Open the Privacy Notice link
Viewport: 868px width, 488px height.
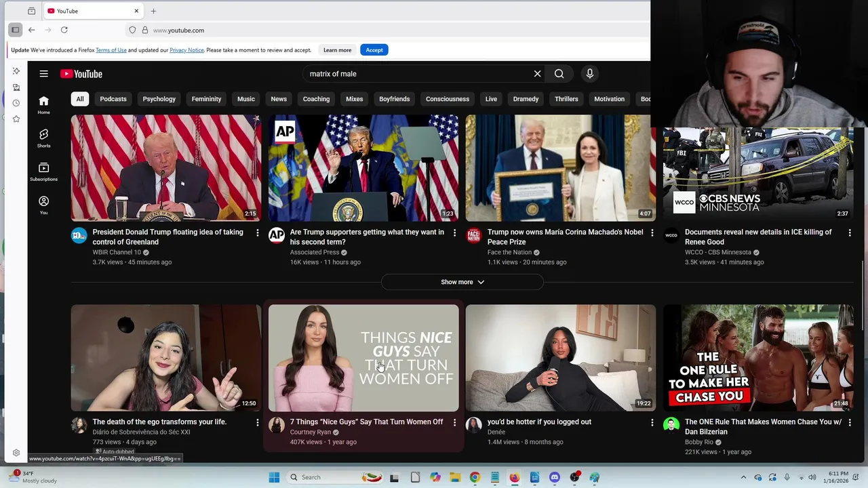[186, 50]
